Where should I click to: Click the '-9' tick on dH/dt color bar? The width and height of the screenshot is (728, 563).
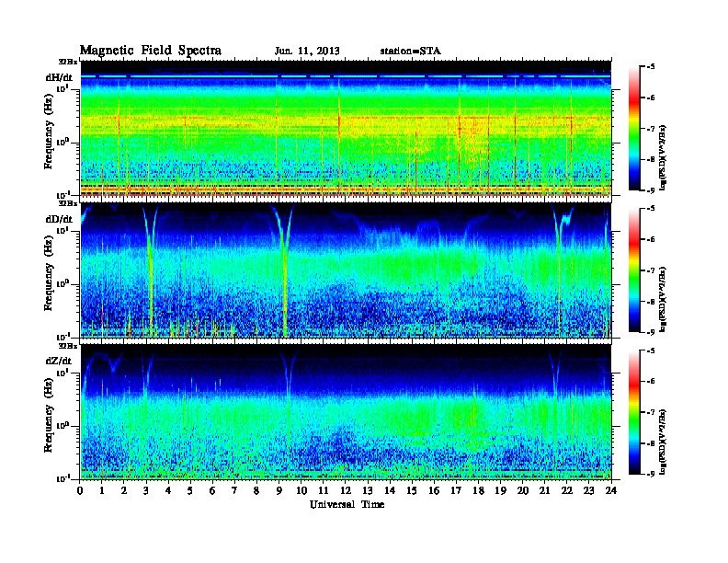650,190
